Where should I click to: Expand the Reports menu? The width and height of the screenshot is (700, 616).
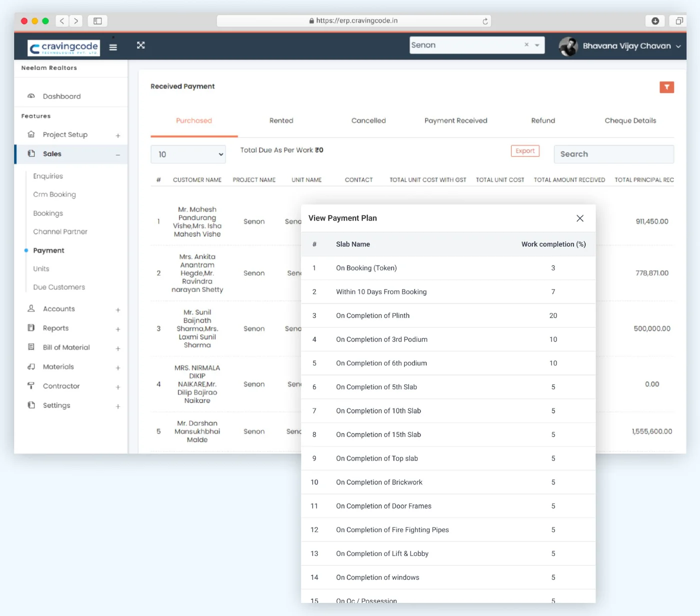[x=118, y=329]
